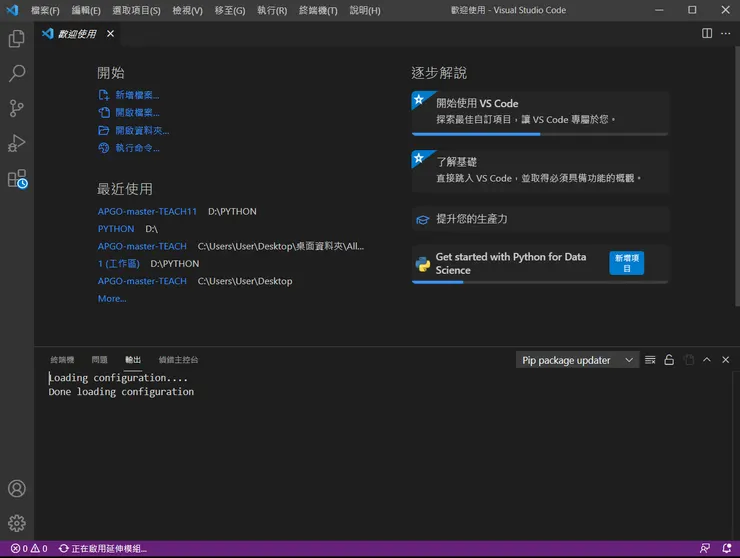The height and width of the screenshot is (558, 740).
Task: Clear the output panel
Action: tap(650, 360)
